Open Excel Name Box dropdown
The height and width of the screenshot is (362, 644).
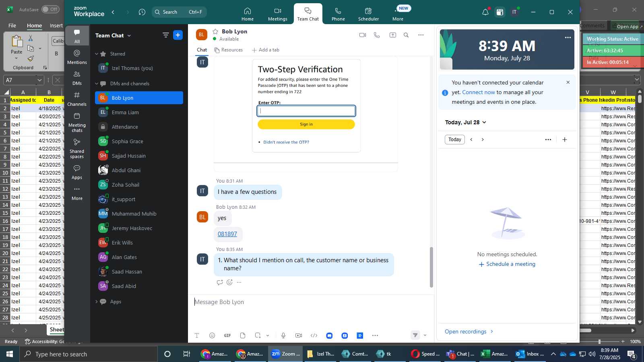pyautogui.click(x=39, y=80)
